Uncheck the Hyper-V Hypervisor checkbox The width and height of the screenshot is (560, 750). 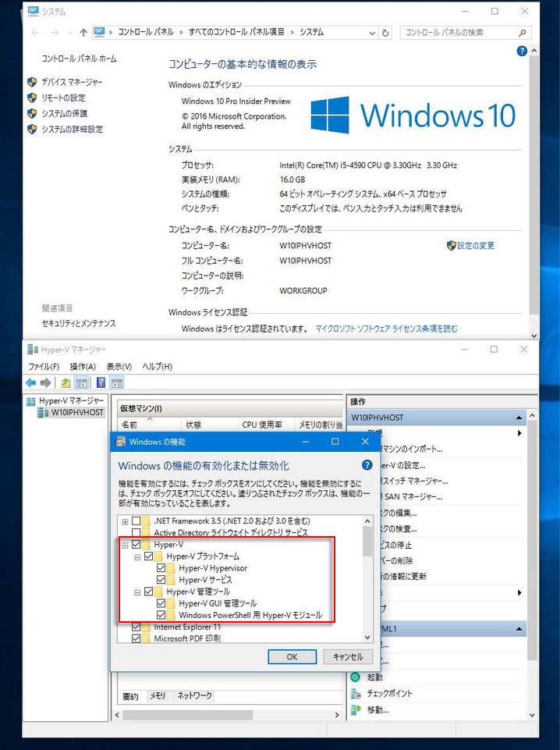pyautogui.click(x=161, y=567)
